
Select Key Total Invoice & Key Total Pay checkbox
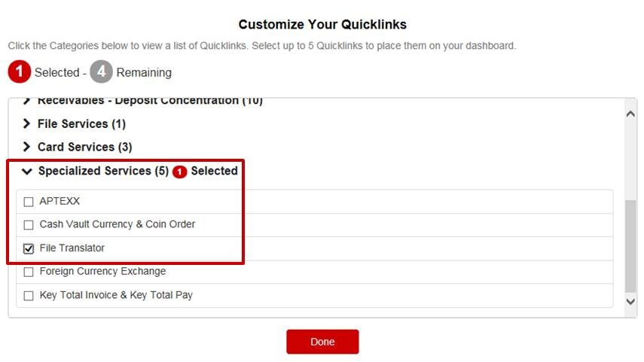(x=29, y=296)
